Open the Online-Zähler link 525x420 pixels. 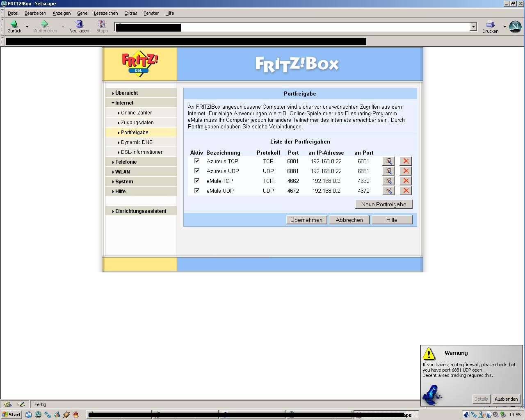136,113
